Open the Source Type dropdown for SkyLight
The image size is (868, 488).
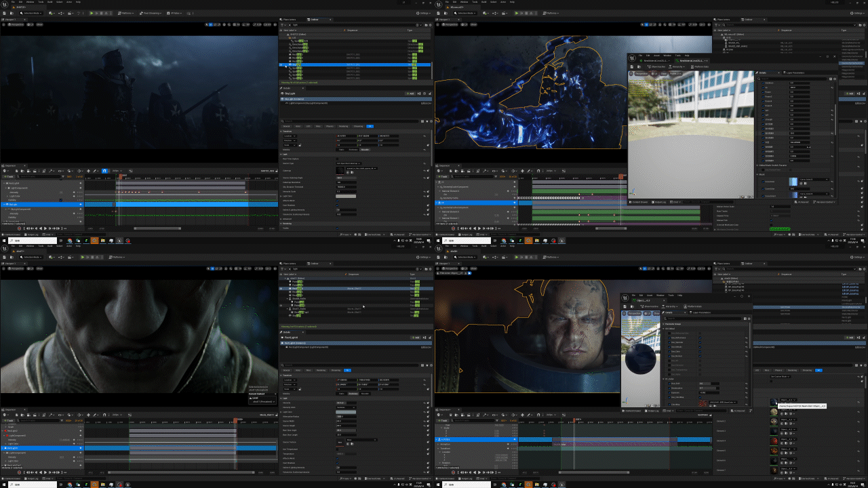(349, 163)
